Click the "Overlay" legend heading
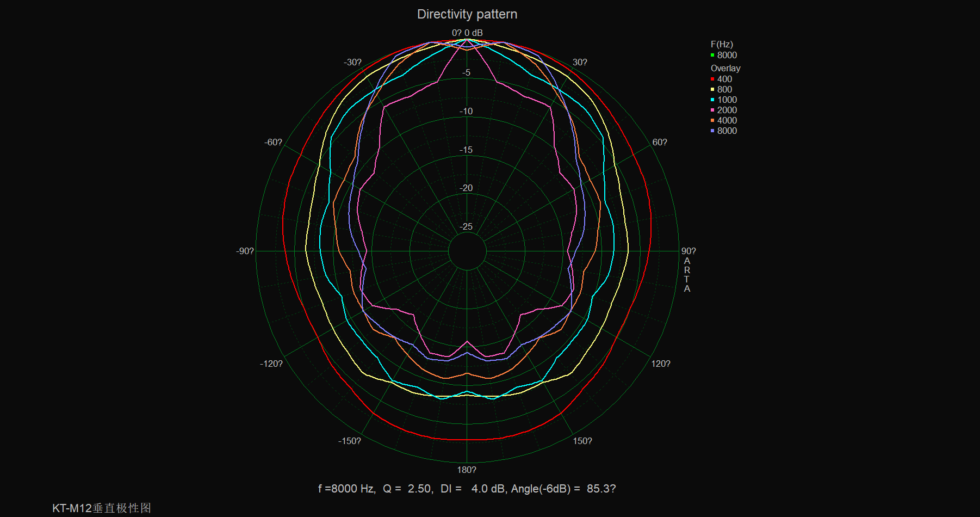The width and height of the screenshot is (980, 517). tap(725, 68)
